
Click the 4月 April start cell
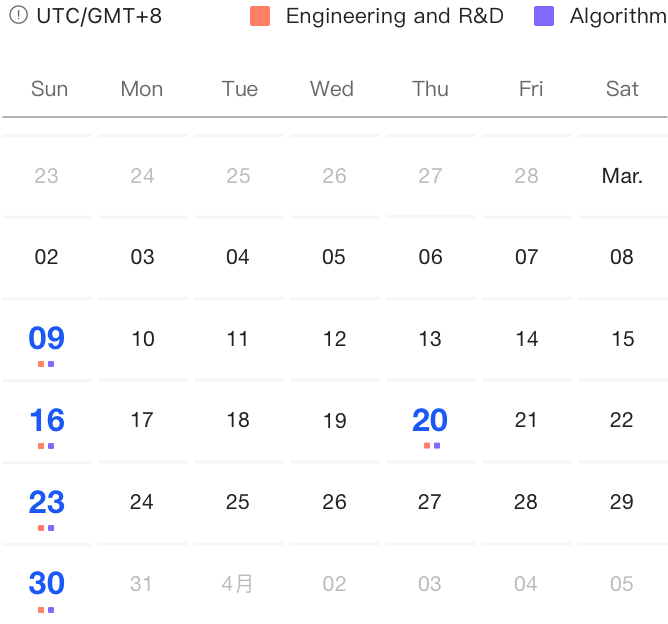point(238,584)
